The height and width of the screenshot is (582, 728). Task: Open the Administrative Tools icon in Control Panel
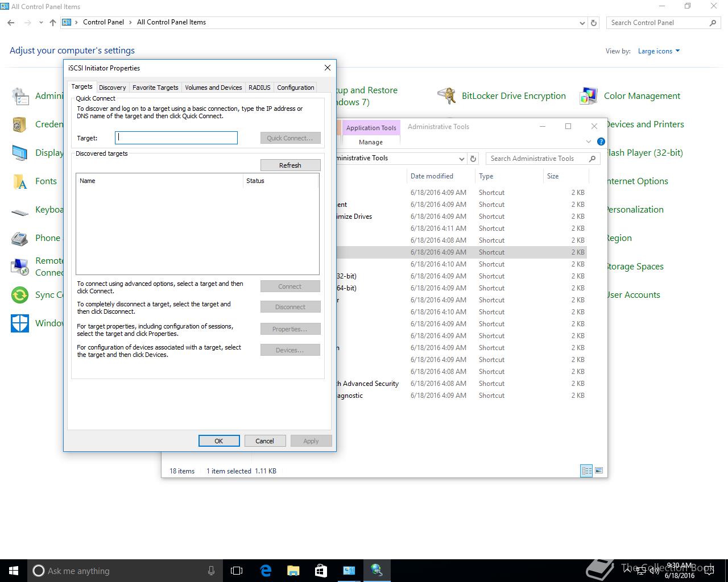[x=20, y=96]
